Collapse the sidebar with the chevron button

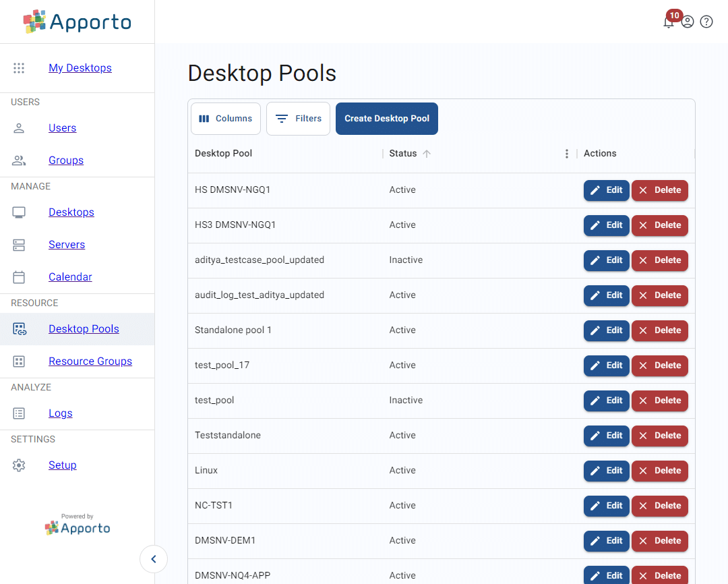click(x=154, y=559)
